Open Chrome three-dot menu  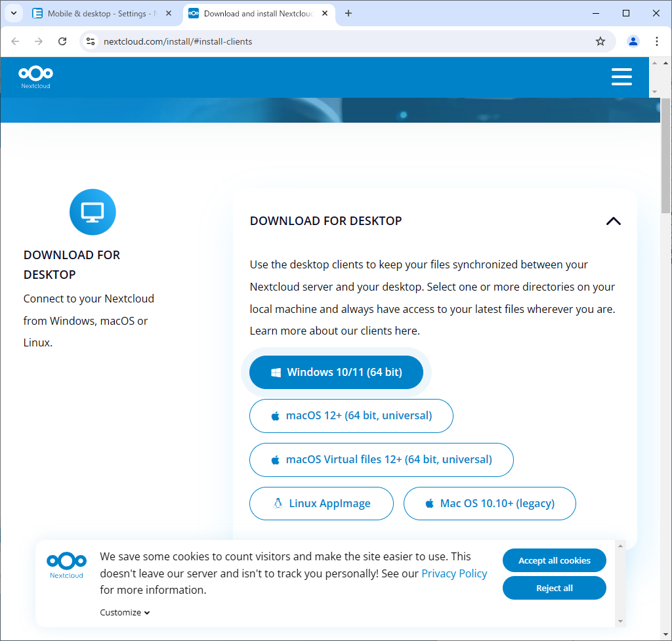point(656,41)
